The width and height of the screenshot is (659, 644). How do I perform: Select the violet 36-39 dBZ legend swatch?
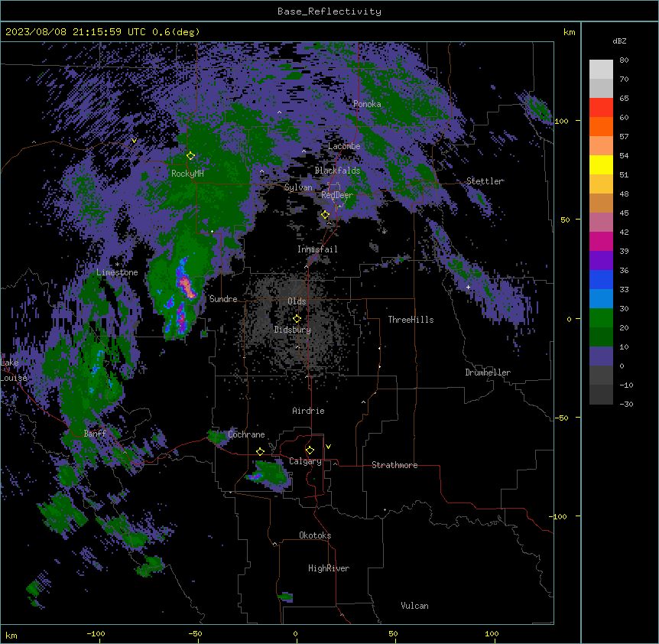pos(601,261)
